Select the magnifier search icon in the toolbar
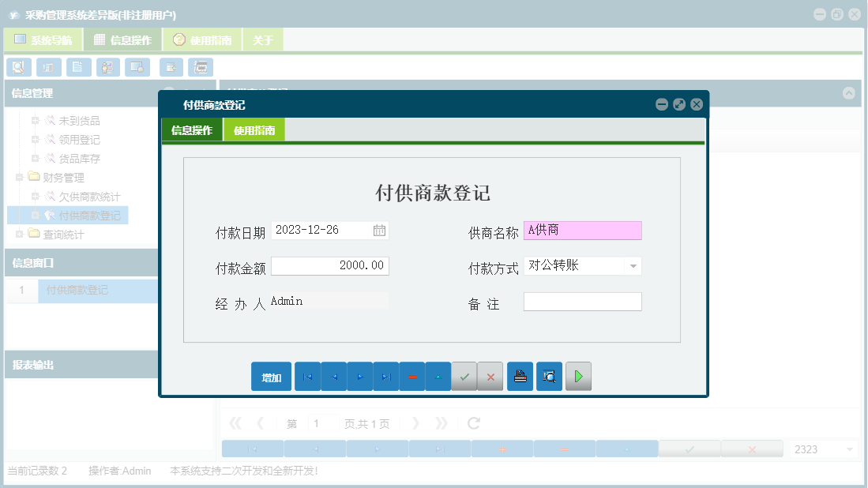Screen dimensions: 868x488 coord(18,67)
